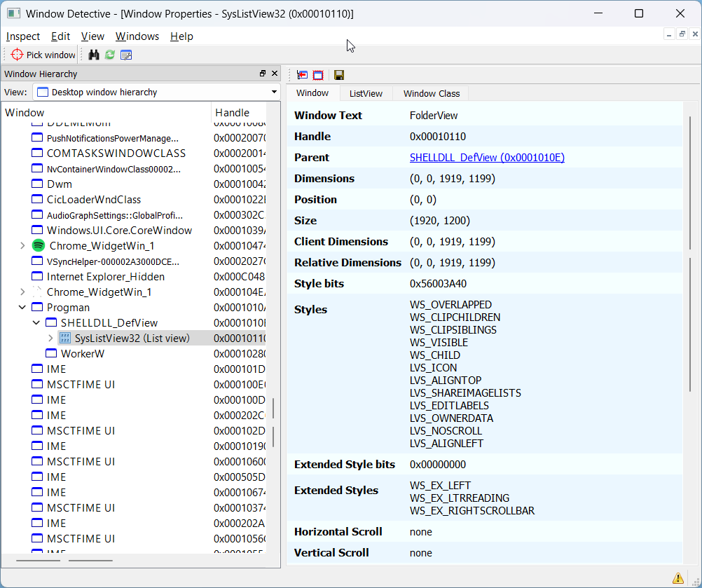The image size is (702, 588).
Task: Switch to the Window Class tab
Action: click(429, 93)
